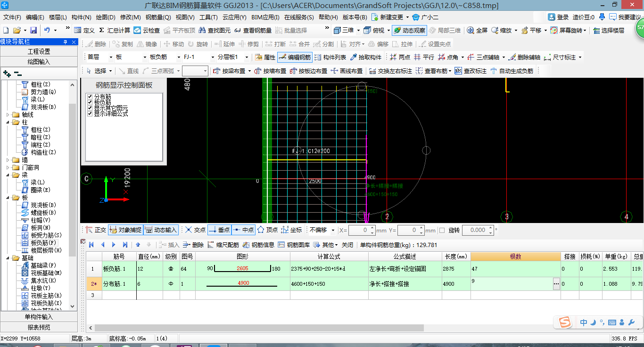644x347 pixels.
Task: Click the 修剪 trim tool
Action: [x=248, y=44]
